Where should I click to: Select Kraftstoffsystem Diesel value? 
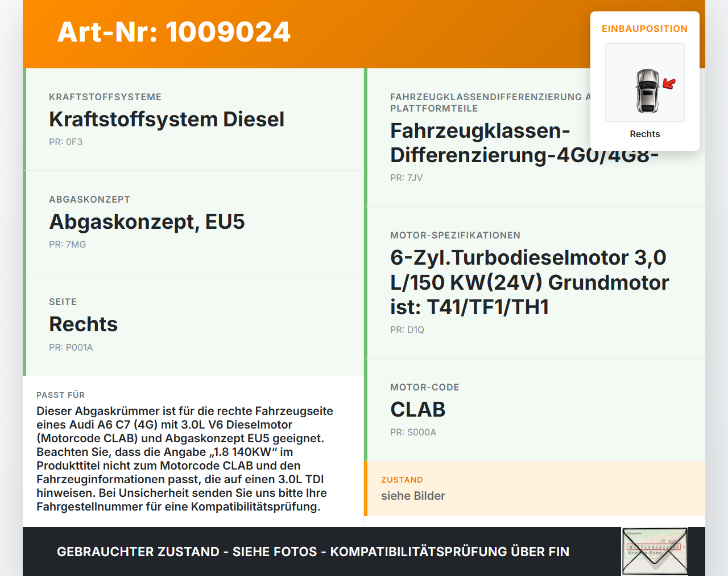(x=167, y=119)
